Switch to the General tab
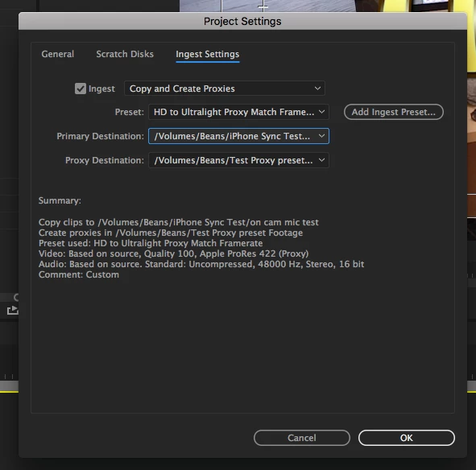476x470 pixels. (58, 54)
